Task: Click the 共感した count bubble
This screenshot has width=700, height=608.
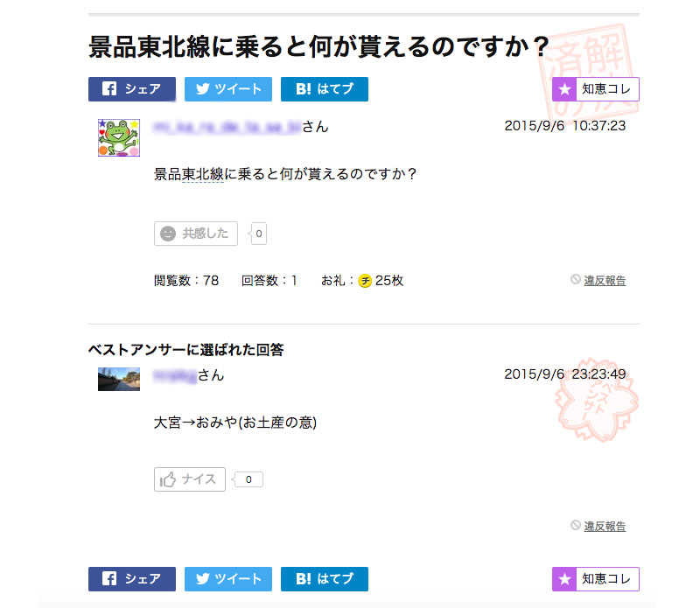Action: [x=260, y=234]
